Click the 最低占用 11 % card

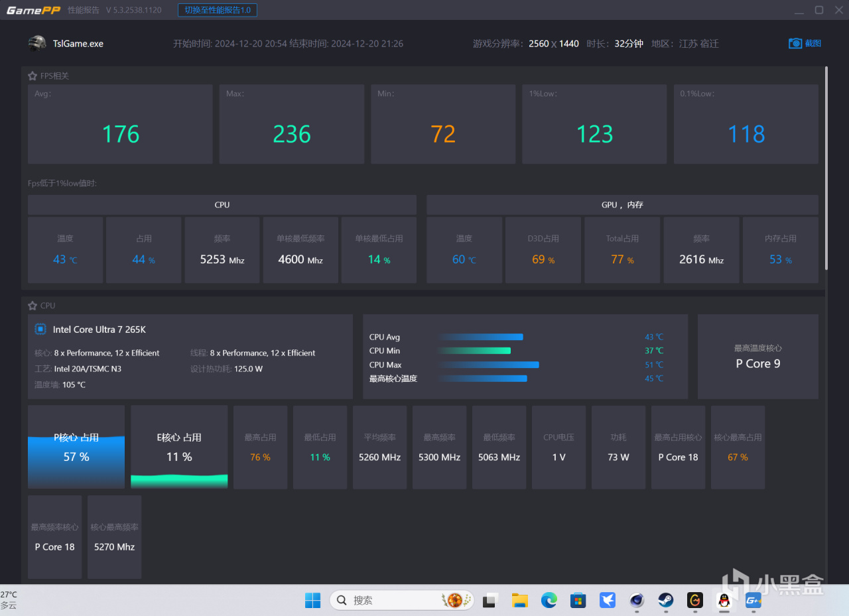(x=320, y=447)
